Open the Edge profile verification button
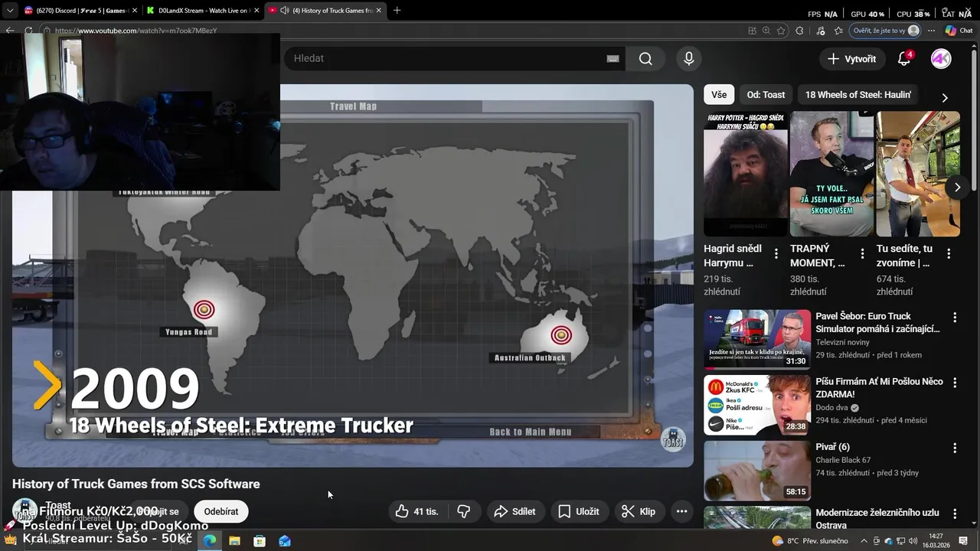Screen dimensions: 980x551 [886, 31]
